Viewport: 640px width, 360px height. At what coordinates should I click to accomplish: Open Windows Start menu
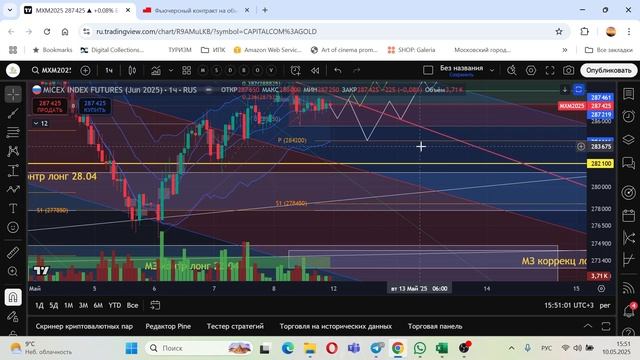coord(131,348)
